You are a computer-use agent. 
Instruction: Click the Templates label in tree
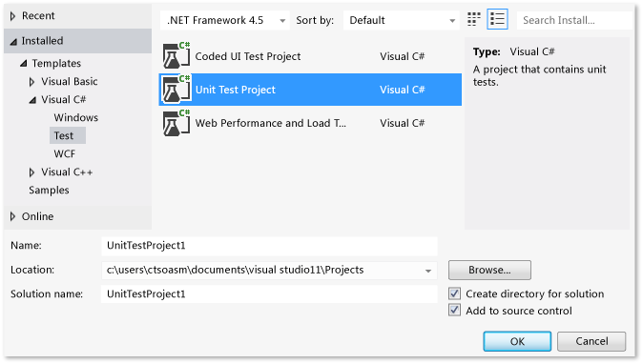click(x=56, y=64)
